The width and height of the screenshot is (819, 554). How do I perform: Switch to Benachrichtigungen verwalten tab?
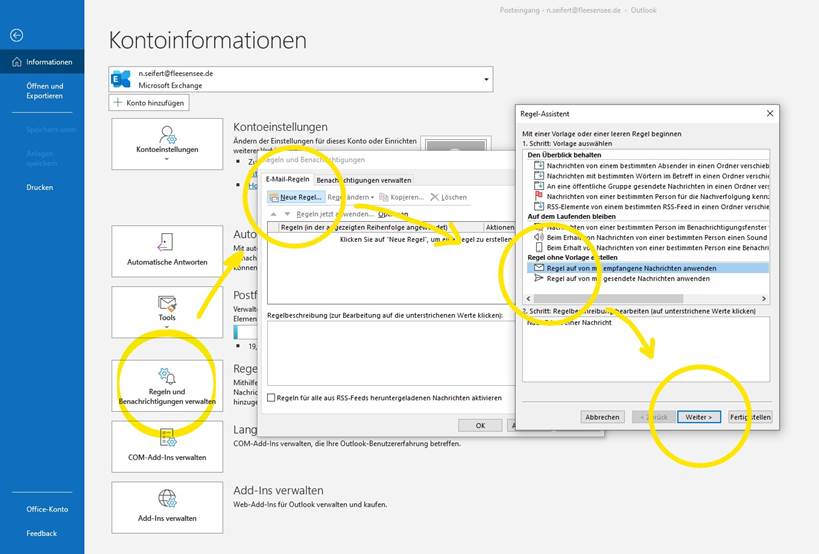click(x=364, y=180)
